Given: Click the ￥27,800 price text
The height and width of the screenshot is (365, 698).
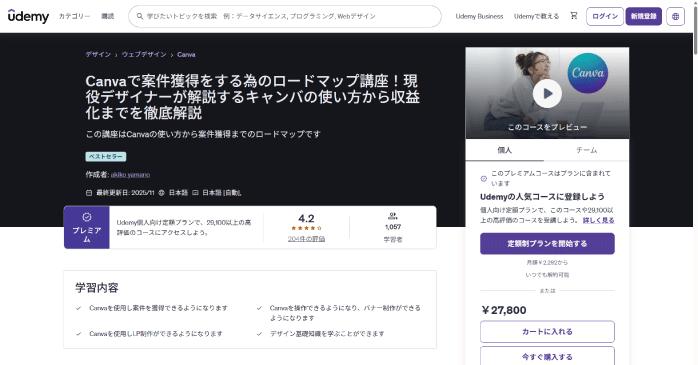Looking at the screenshot, I should tap(503, 310).
